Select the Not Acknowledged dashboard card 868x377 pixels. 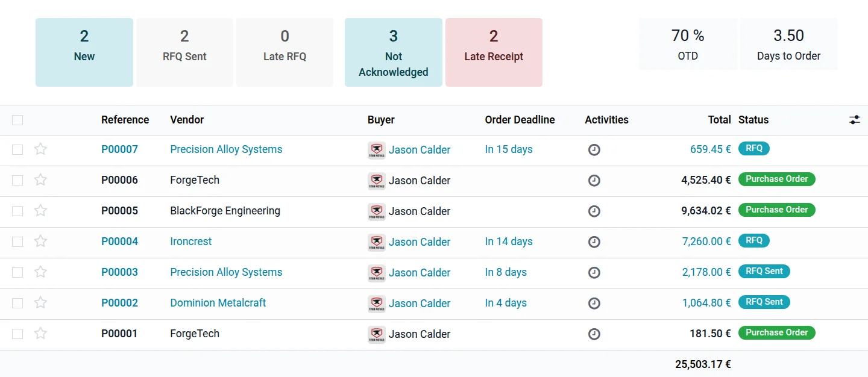(393, 52)
